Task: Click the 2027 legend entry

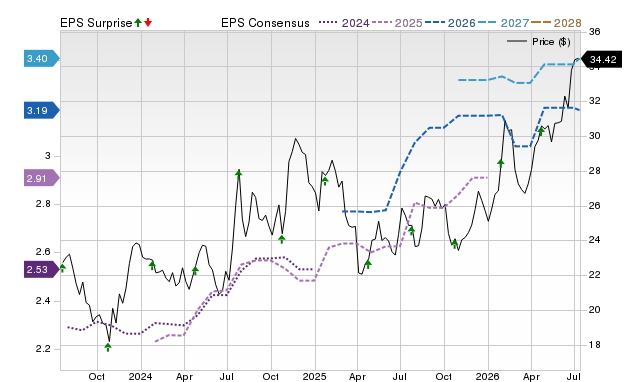Action: 503,23
